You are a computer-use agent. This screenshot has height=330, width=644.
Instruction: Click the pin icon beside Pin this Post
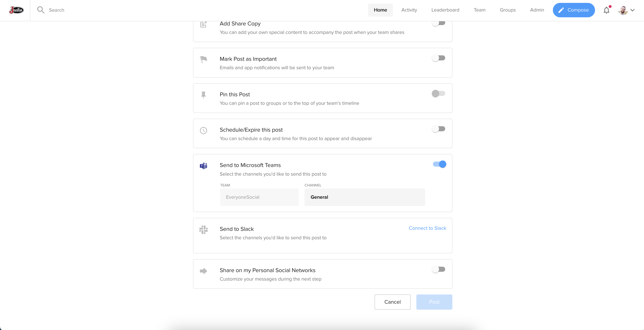[x=204, y=95]
